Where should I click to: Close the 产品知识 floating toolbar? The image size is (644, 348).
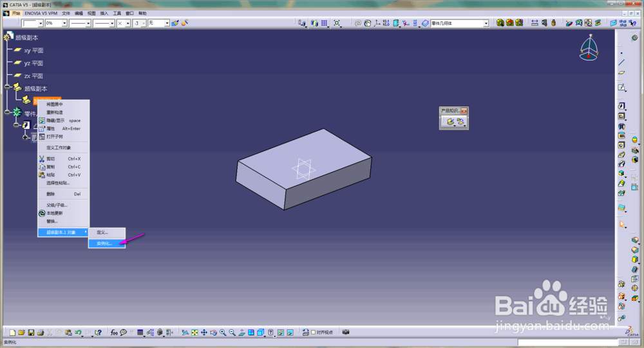pos(464,111)
